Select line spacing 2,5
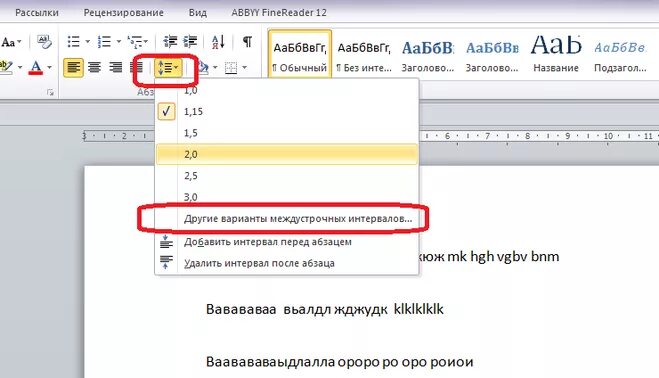 coord(287,176)
